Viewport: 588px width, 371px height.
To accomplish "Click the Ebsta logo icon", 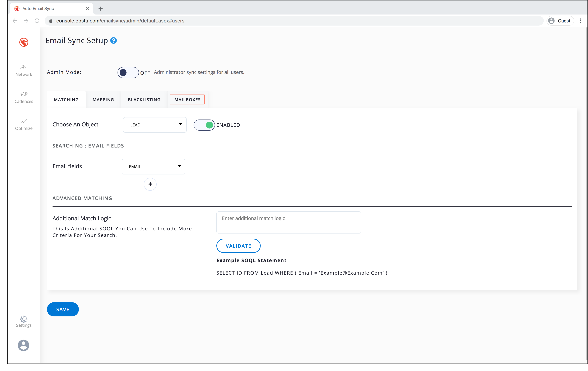I will click(24, 42).
